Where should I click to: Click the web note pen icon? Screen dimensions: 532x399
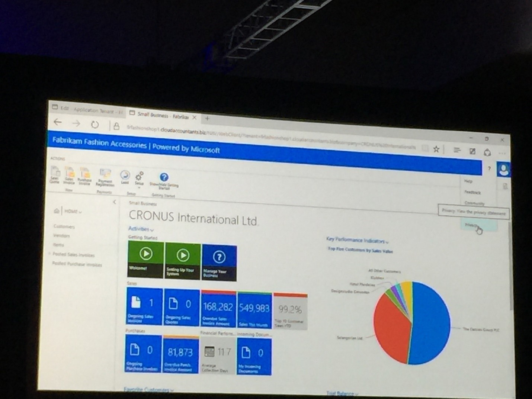pos(472,151)
